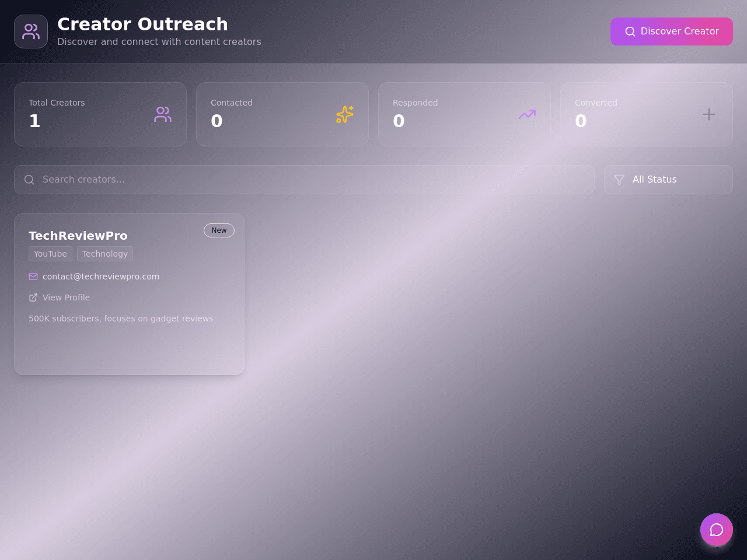Viewport: 747px width, 560px height.
Task: Click the Total Creators label
Action: (57, 103)
